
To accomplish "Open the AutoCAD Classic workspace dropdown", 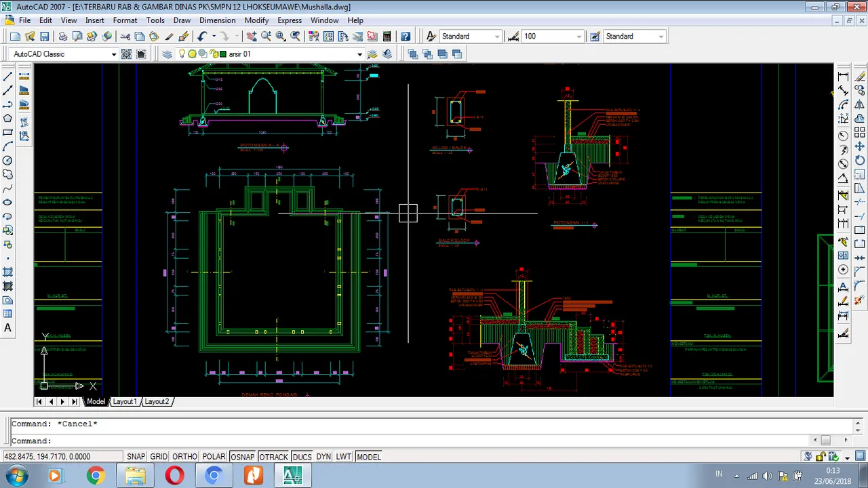I will (114, 54).
